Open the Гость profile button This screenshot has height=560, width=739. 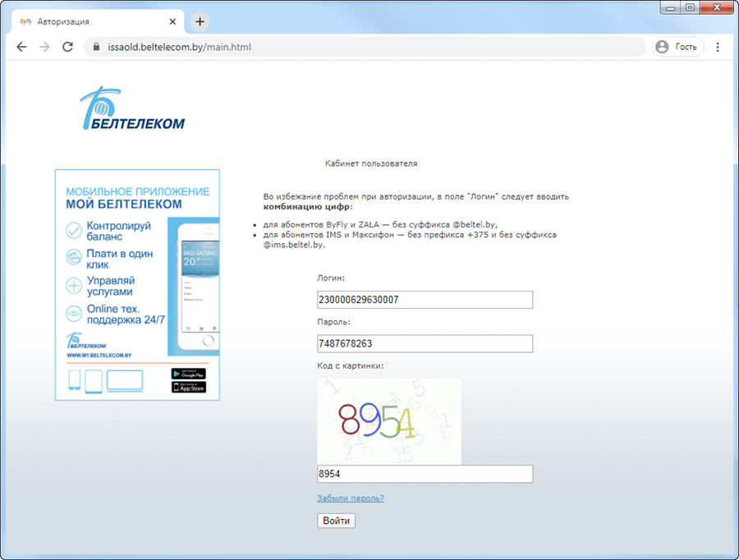677,47
